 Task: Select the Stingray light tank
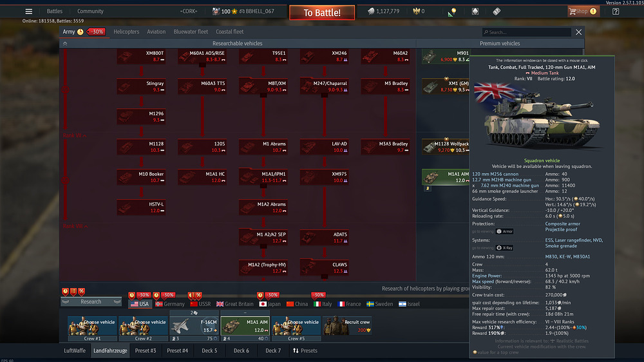141,87
